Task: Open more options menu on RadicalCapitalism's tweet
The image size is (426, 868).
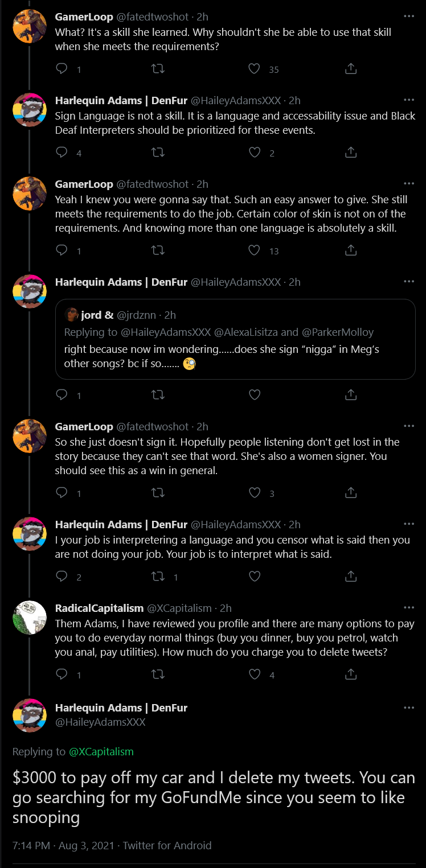Action: point(409,608)
